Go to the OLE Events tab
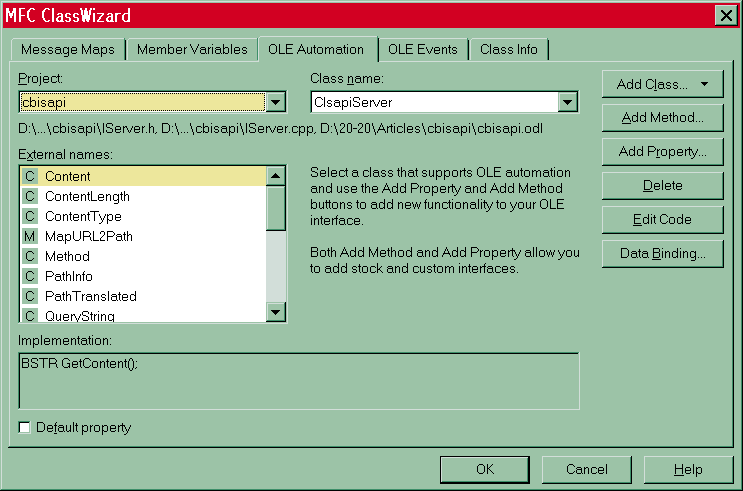 point(422,49)
